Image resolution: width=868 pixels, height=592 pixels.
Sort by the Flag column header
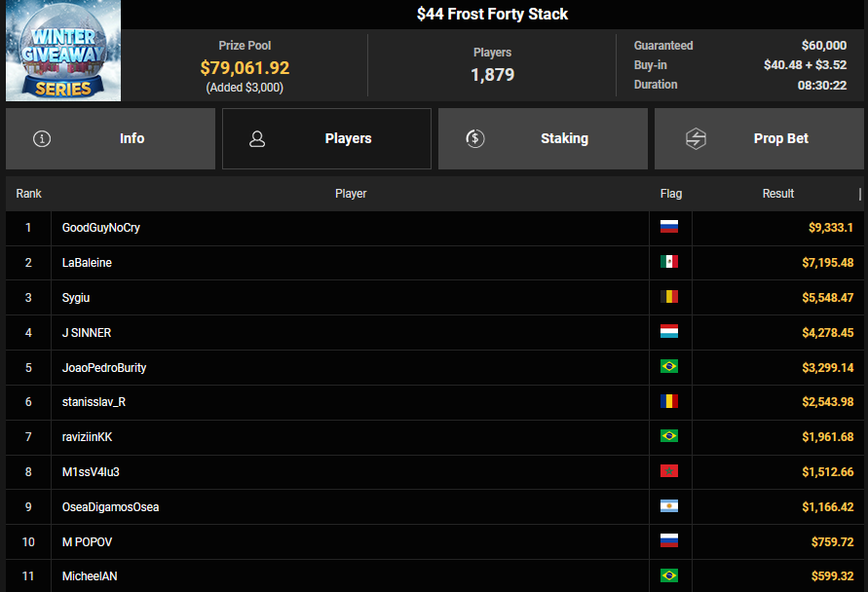click(670, 194)
